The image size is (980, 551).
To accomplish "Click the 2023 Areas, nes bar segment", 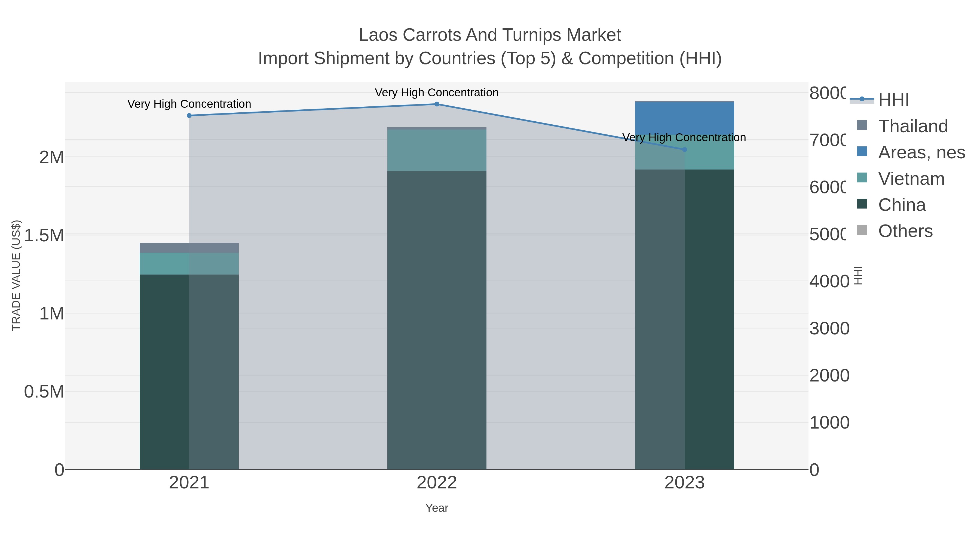I will point(684,118).
